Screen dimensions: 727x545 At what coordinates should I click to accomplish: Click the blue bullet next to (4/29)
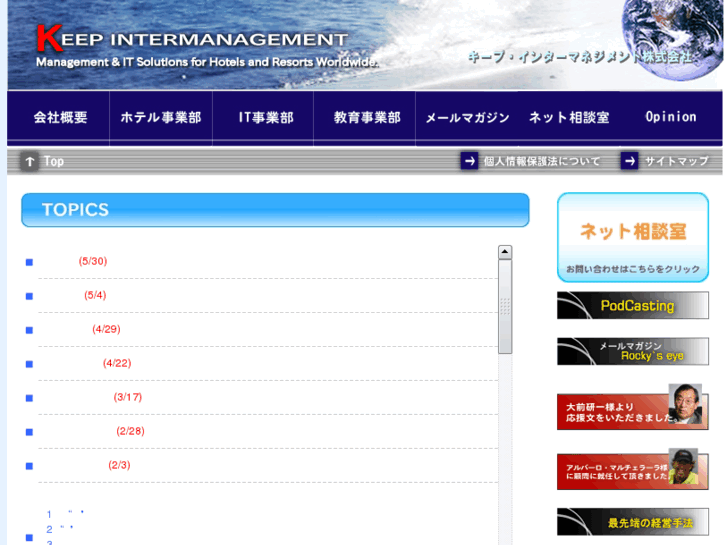click(29, 330)
